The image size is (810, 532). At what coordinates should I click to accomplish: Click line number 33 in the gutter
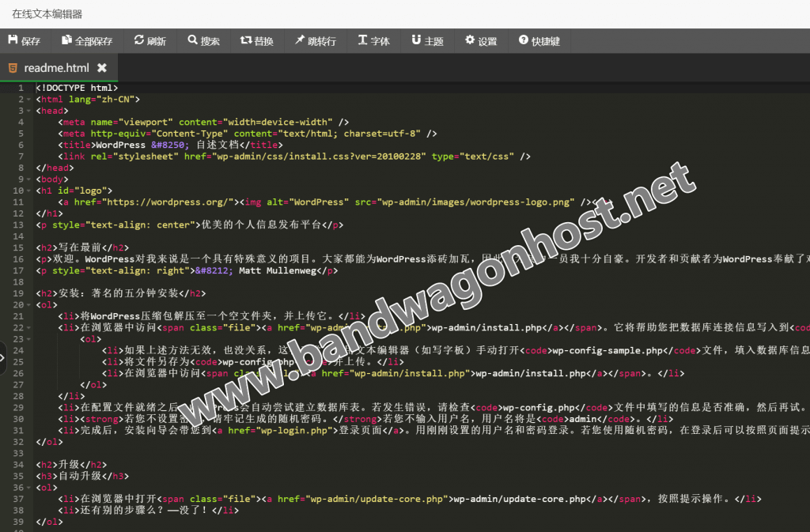point(18,453)
